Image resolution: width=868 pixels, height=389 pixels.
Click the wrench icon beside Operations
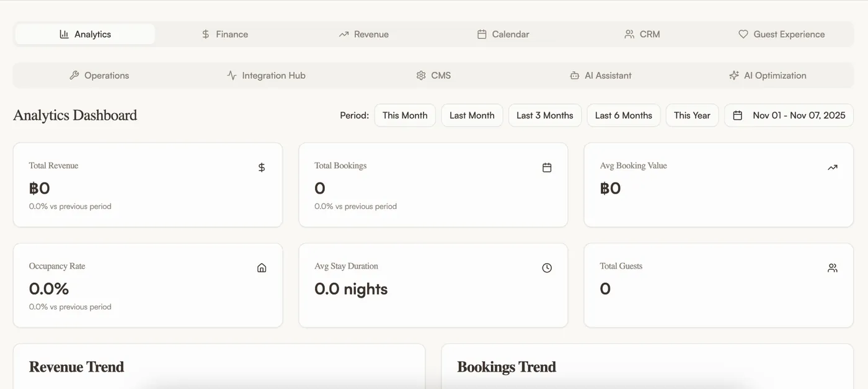(x=74, y=75)
